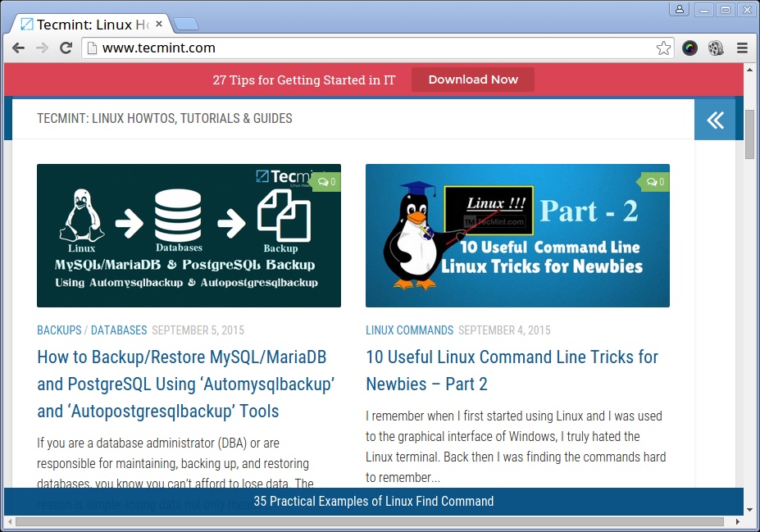
Task: Click the address bar with www.tecmint.com
Action: pyautogui.click(x=377, y=48)
